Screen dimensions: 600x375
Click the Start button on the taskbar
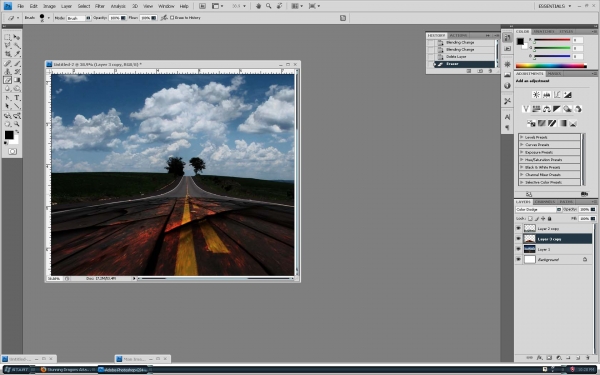tap(17, 370)
